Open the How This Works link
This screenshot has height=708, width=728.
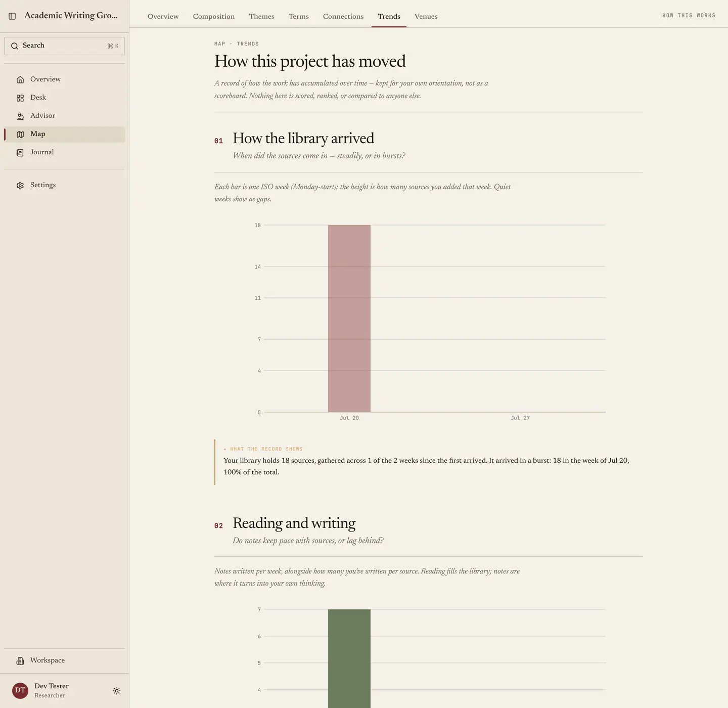pyautogui.click(x=689, y=16)
